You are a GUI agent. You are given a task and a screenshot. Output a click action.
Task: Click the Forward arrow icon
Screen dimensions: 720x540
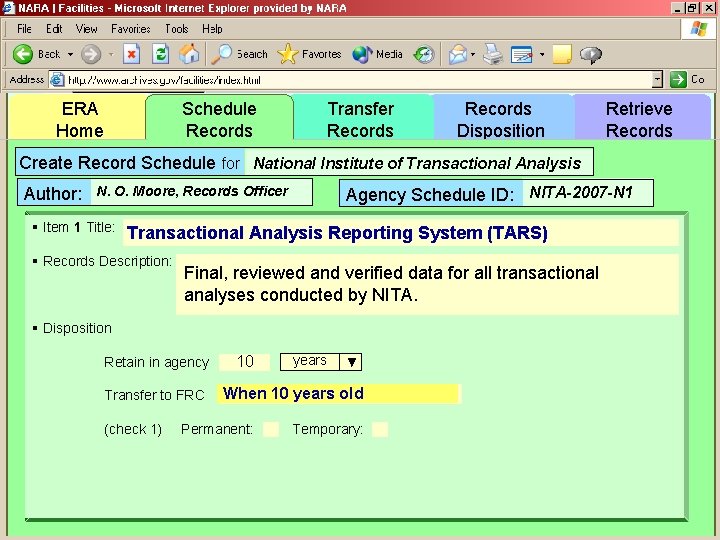pyautogui.click(x=91, y=54)
